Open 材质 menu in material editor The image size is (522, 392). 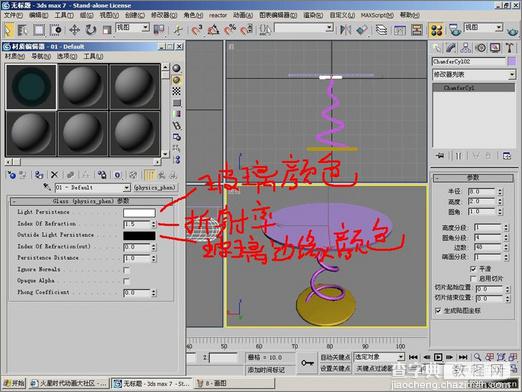pos(15,56)
